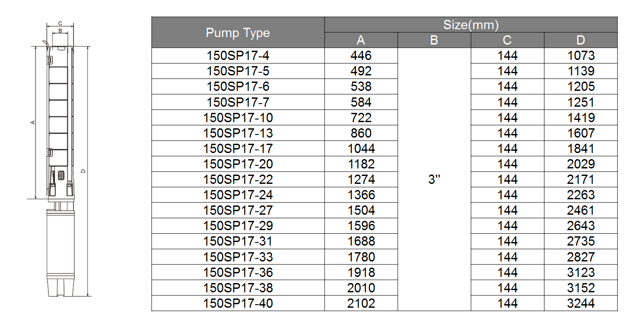Click the Size(mm) header cell
Viewport: 644px width, 317px height.
point(470,25)
